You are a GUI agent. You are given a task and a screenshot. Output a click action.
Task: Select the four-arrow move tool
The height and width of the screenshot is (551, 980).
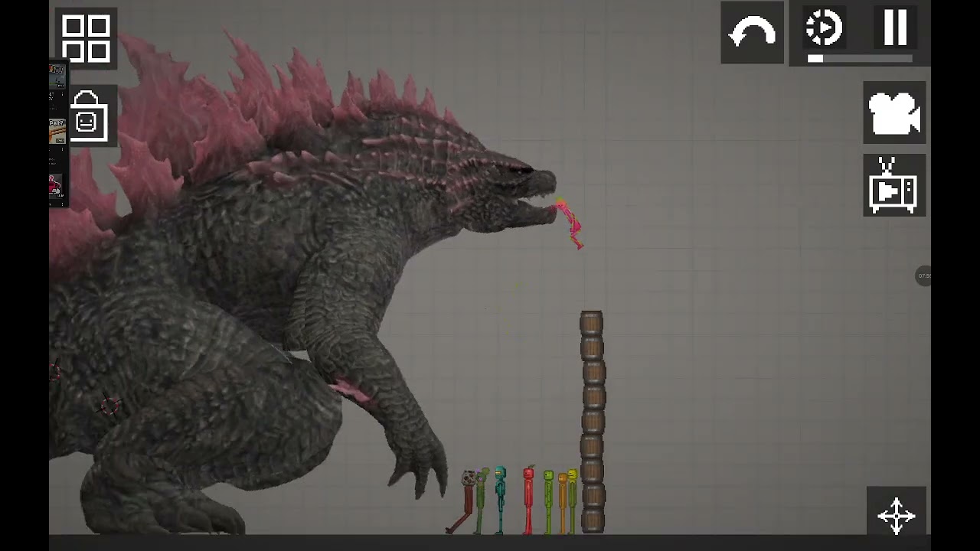click(896, 515)
